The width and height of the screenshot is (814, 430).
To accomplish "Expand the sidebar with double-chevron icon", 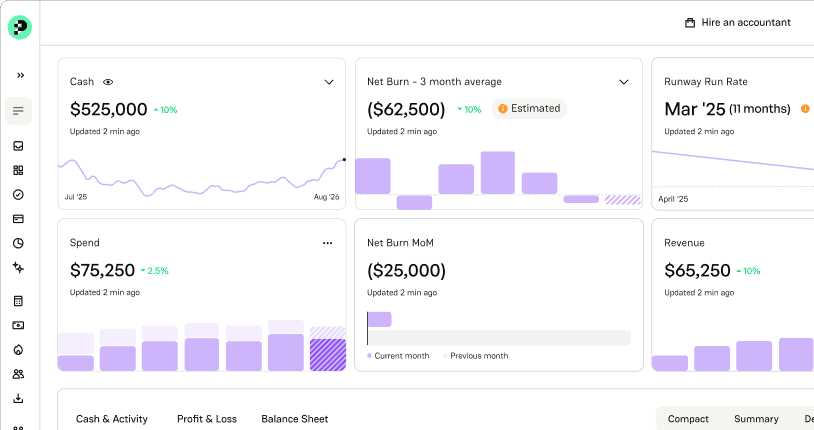I will point(20,75).
